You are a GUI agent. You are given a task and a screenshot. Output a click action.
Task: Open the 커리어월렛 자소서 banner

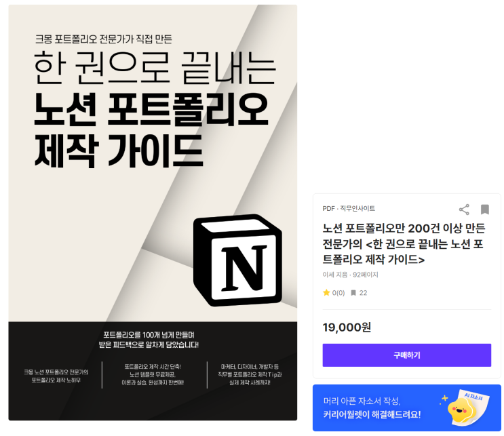406,408
